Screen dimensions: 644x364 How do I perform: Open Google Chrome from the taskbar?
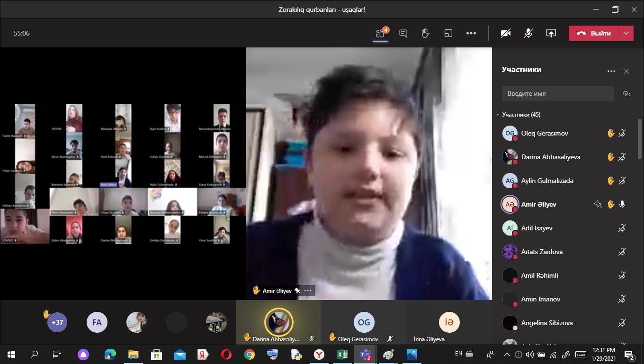pos(250,355)
